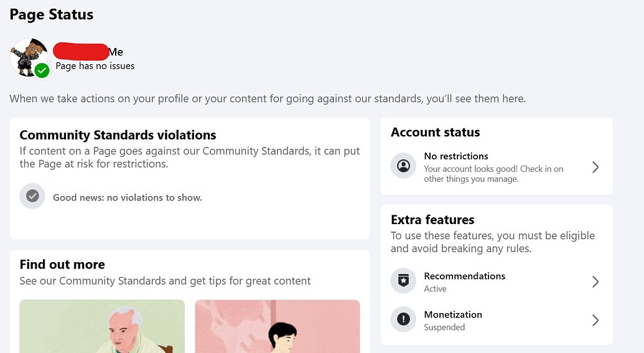Image resolution: width=644 pixels, height=353 pixels.
Task: Click the 'Page has no issues' text
Action: tap(95, 66)
